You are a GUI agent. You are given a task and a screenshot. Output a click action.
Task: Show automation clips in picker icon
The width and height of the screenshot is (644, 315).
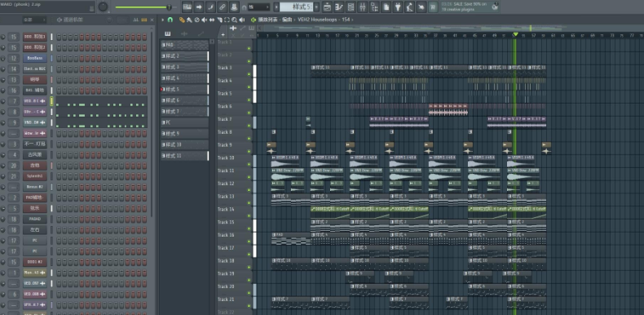coord(201,33)
